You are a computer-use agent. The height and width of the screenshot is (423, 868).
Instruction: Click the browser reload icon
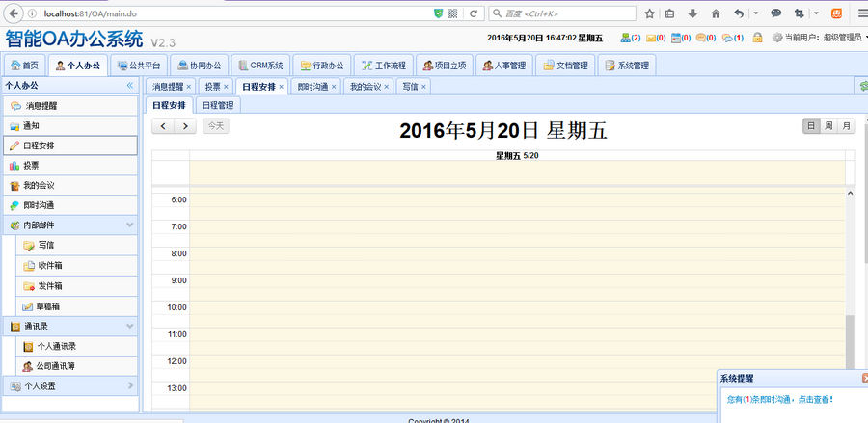pyautogui.click(x=474, y=13)
